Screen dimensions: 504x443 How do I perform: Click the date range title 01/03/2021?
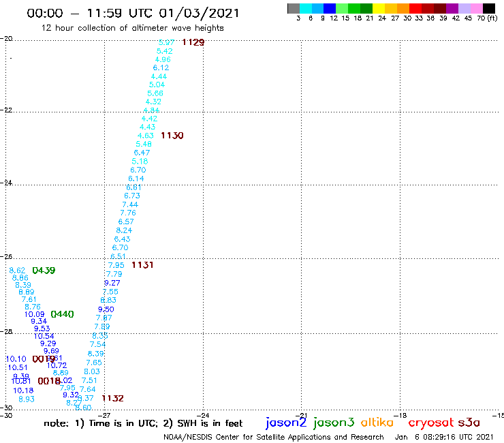click(200, 14)
